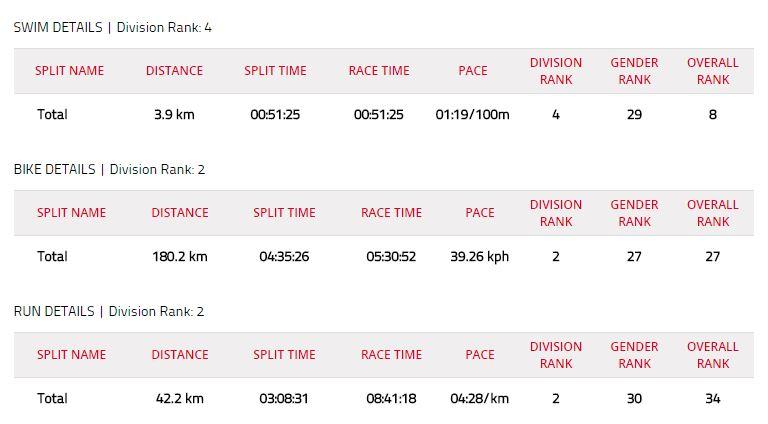Click run overall rank value 34
Screen dimensions: 768x424
[713, 399]
